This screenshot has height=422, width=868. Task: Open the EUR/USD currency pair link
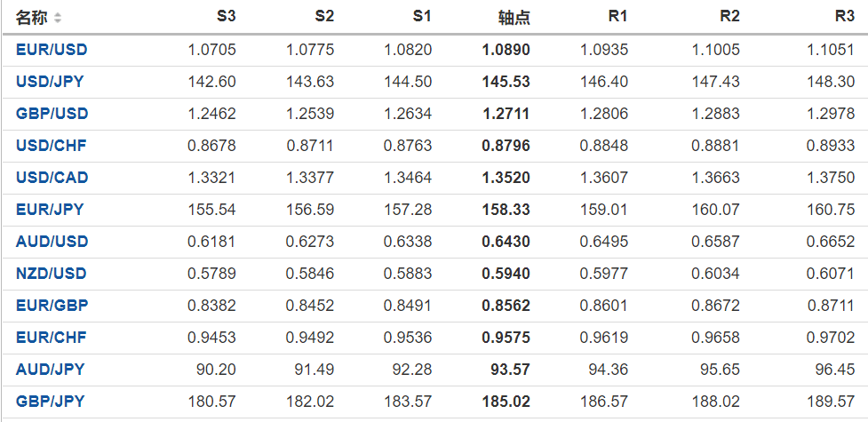pyautogui.click(x=52, y=50)
